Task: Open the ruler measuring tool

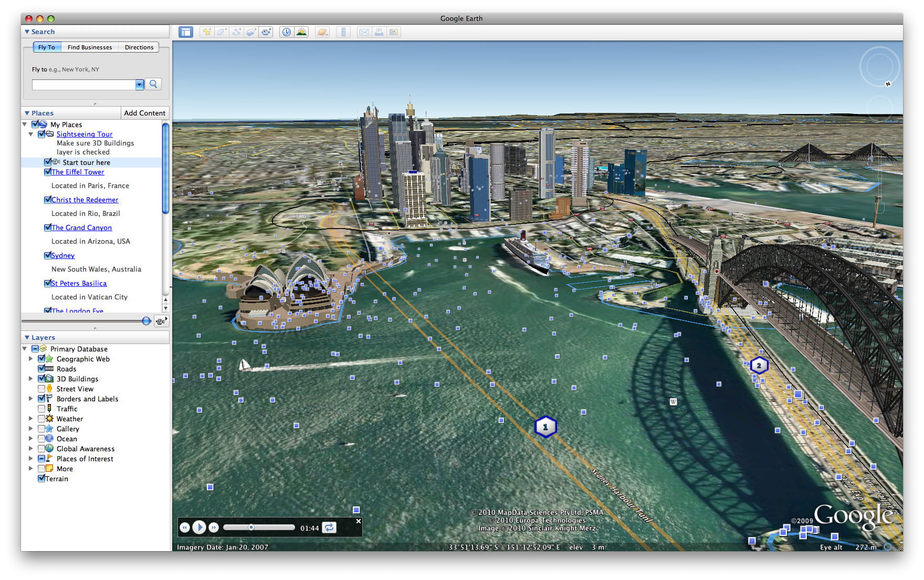Action: 343,32
